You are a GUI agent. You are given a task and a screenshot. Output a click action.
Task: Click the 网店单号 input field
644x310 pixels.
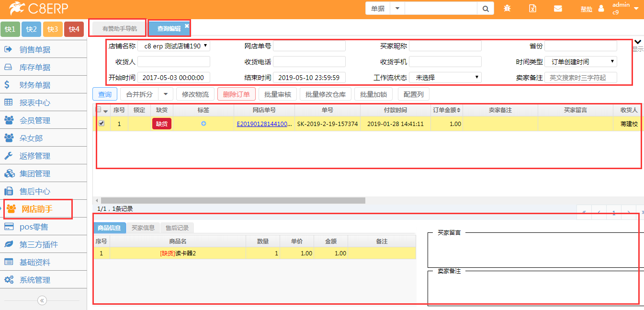point(309,46)
